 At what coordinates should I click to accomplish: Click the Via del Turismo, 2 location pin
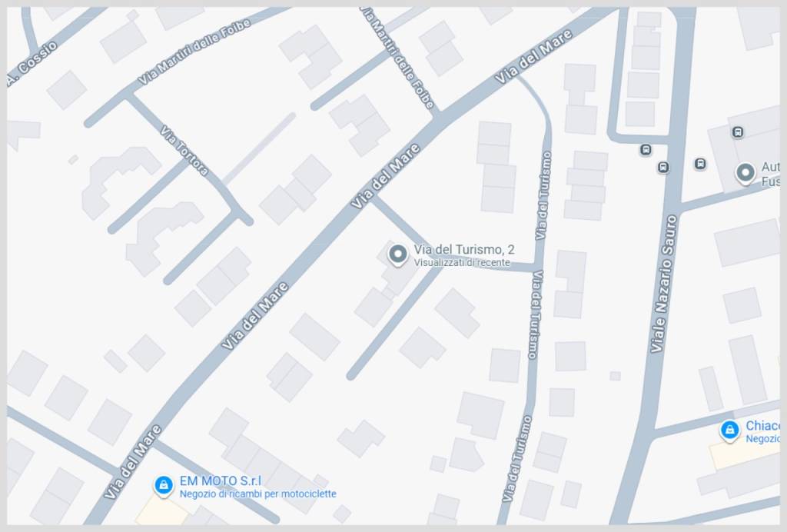pos(398,255)
